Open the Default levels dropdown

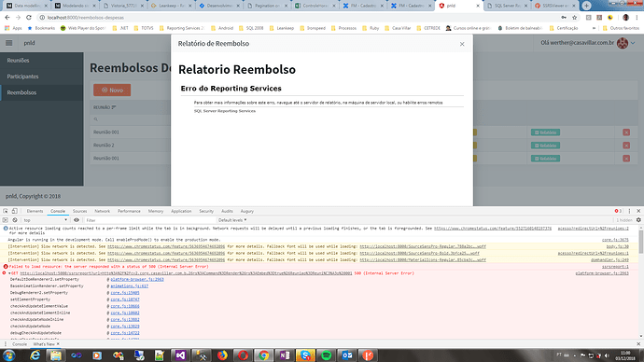pos(232,220)
